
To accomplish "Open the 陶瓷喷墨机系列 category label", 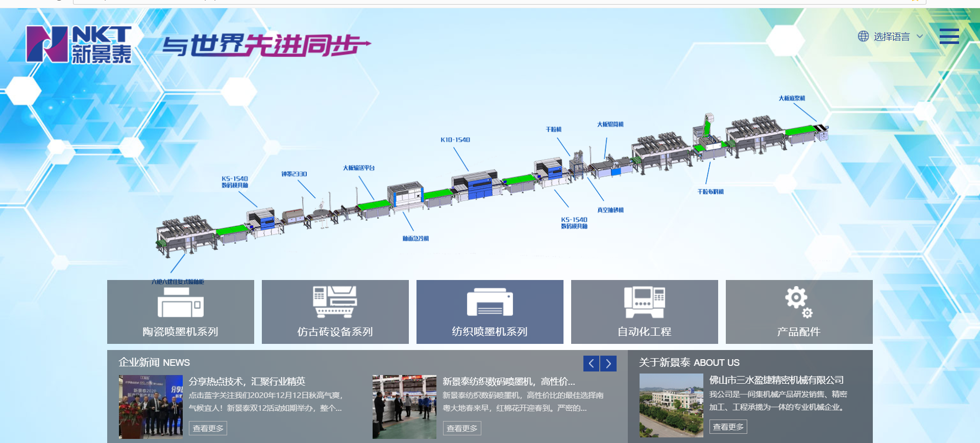I will click(x=180, y=332).
